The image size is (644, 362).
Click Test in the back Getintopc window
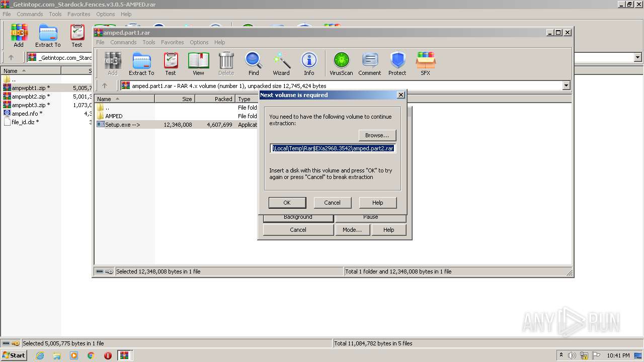click(x=77, y=36)
